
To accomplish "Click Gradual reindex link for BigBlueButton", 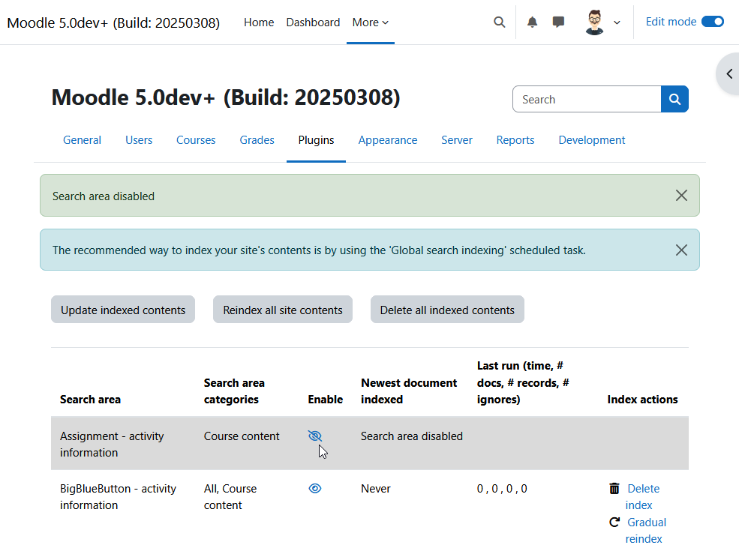I will click(646, 531).
